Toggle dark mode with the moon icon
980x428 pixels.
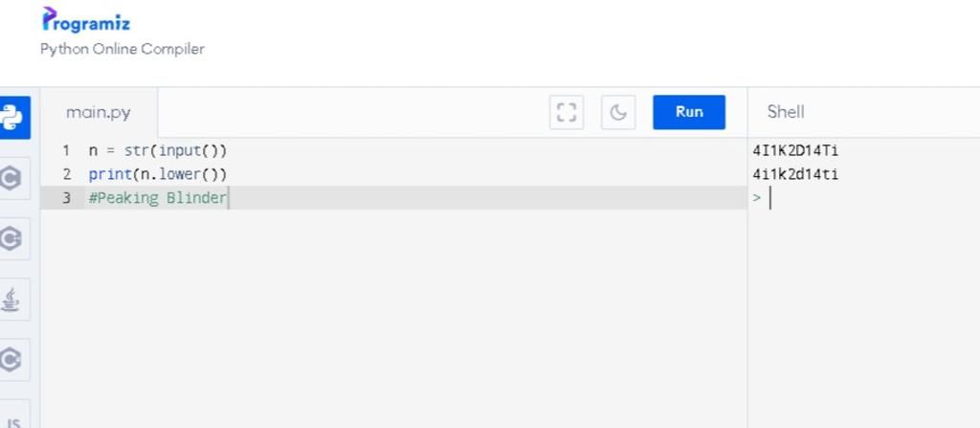click(618, 112)
